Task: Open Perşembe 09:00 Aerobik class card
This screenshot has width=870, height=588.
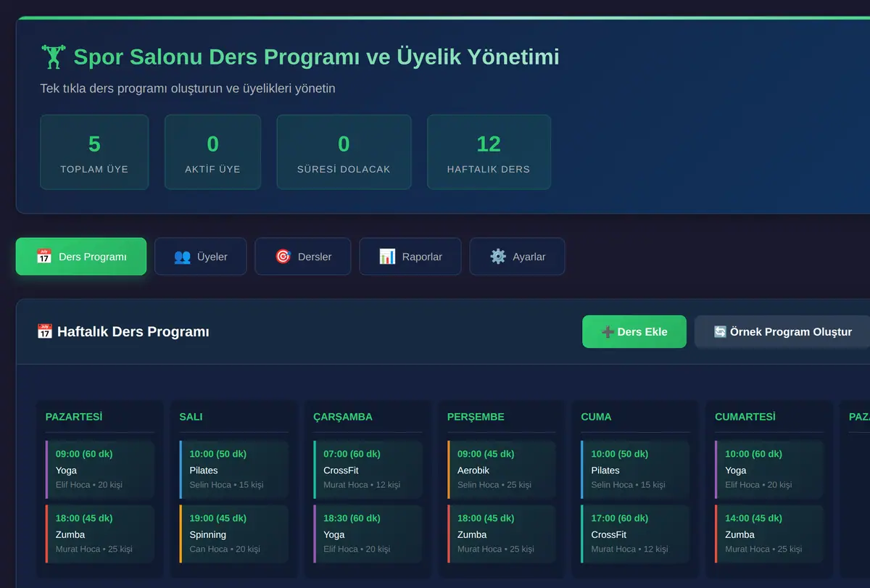Action: point(502,469)
